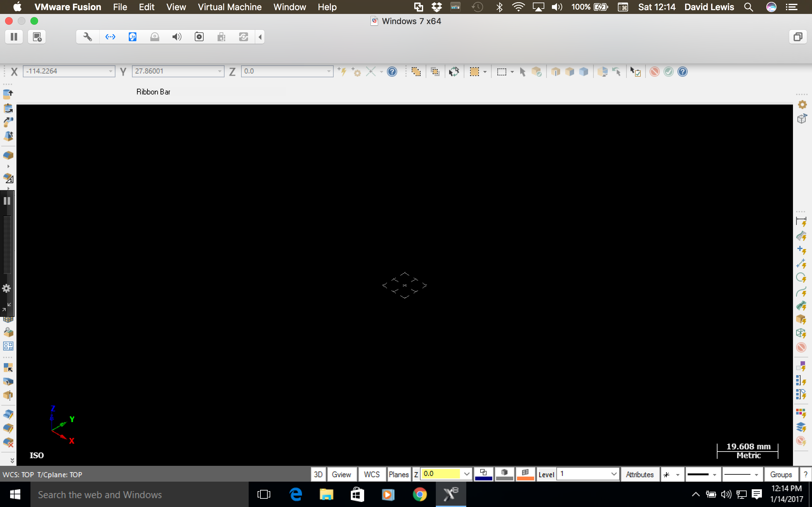Pause the virtual machine
Viewport: 812px width, 507px height.
(14, 36)
